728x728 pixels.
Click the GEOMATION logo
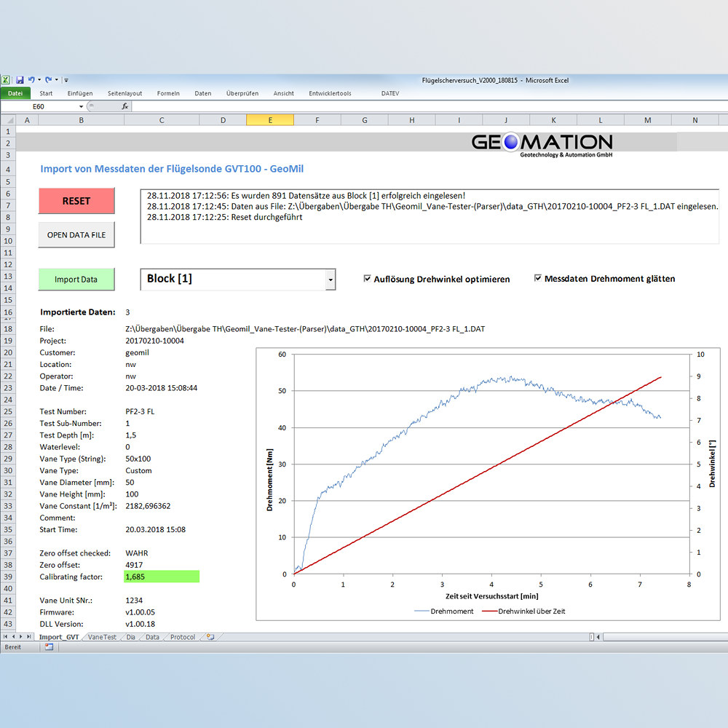[x=542, y=144]
